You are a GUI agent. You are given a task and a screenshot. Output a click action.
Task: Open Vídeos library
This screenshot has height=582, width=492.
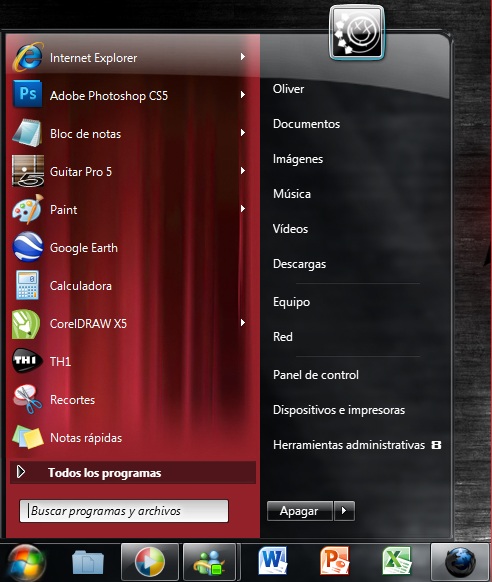coord(290,229)
